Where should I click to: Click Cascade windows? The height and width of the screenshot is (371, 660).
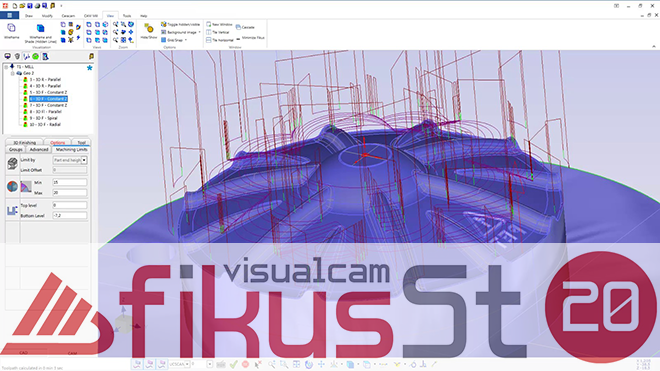coord(245,27)
